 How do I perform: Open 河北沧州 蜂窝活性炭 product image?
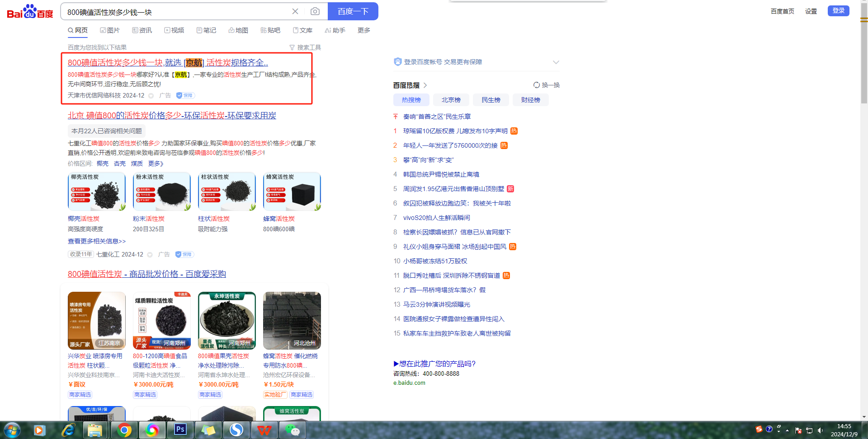point(292,321)
